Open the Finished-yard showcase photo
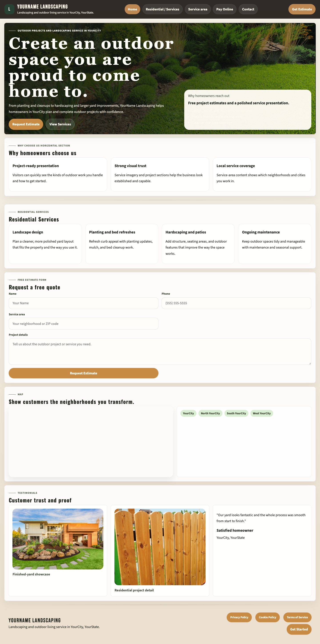 [58, 539]
